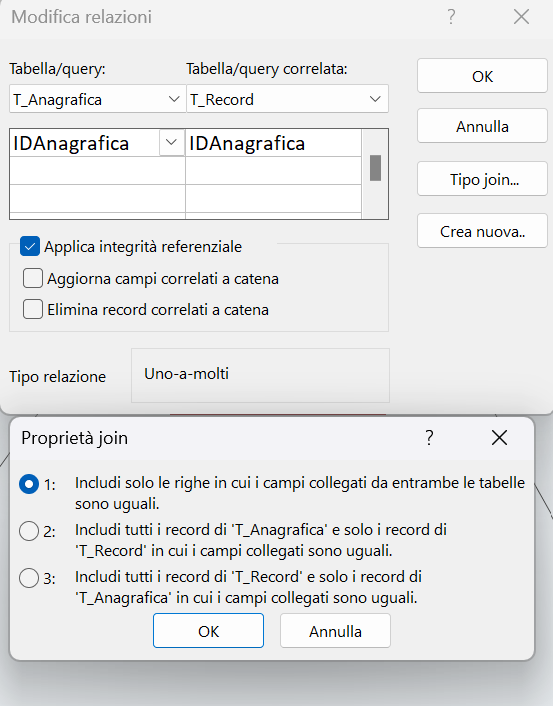The image size is (553, 706).
Task: Click Annulla in the Modifica relazioni dialog
Action: pyautogui.click(x=482, y=127)
